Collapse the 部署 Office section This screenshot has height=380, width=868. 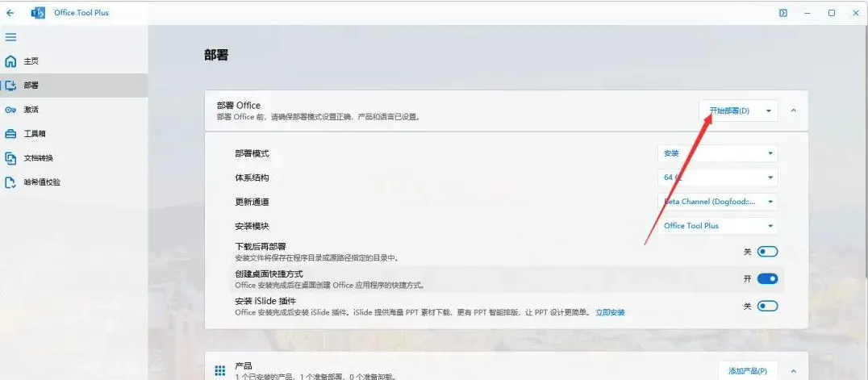click(793, 111)
